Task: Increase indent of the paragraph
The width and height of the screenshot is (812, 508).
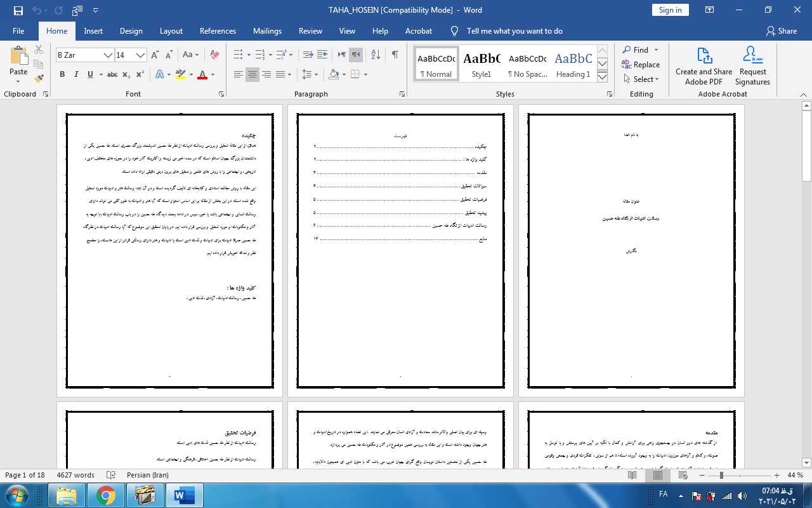Action: (x=322, y=55)
